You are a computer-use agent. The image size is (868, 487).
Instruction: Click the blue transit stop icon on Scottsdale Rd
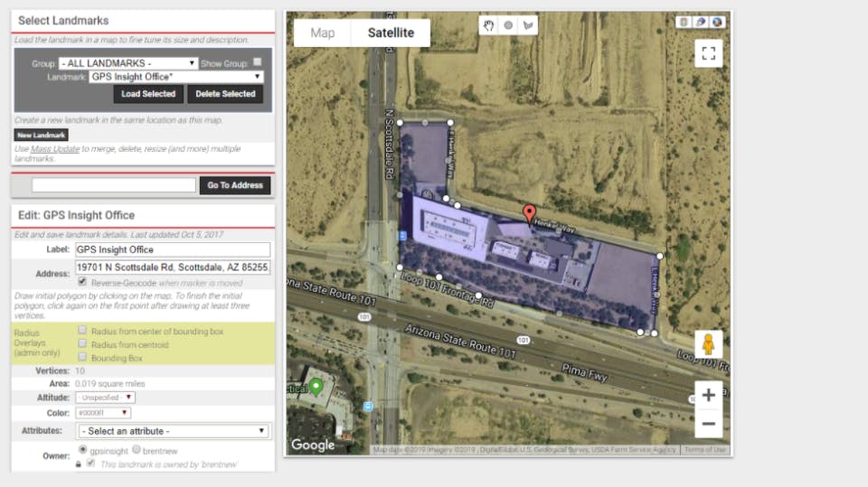pos(402,236)
